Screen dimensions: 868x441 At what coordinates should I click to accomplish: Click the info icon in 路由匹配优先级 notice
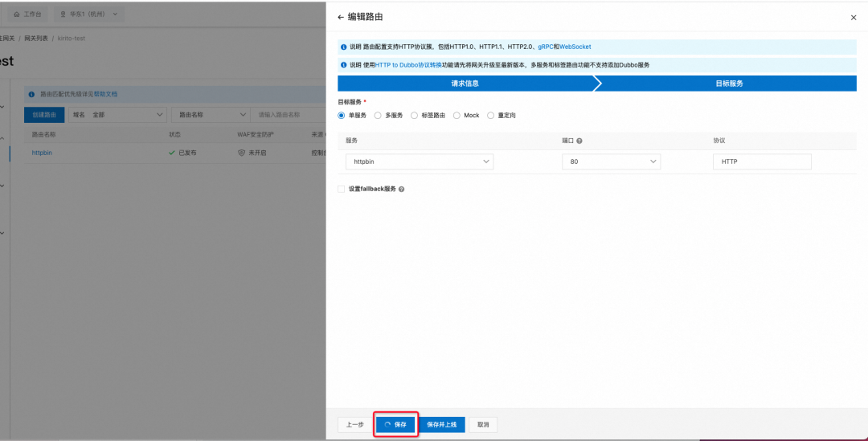click(31, 94)
